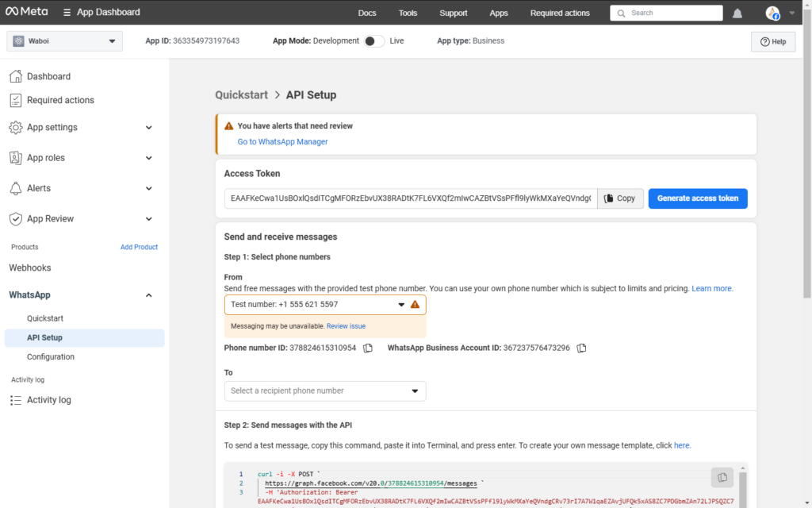The image size is (812, 508).
Task: Expand App Review section
Action: click(148, 219)
